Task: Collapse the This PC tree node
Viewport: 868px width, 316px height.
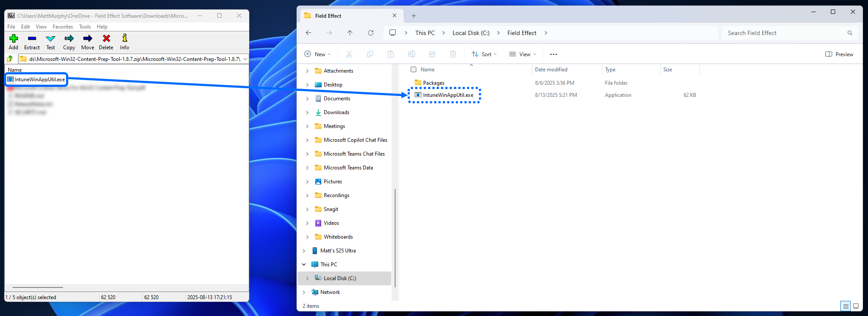Action: coord(304,265)
